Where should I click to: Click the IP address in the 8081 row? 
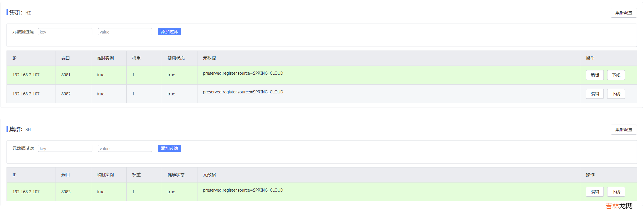(26, 75)
